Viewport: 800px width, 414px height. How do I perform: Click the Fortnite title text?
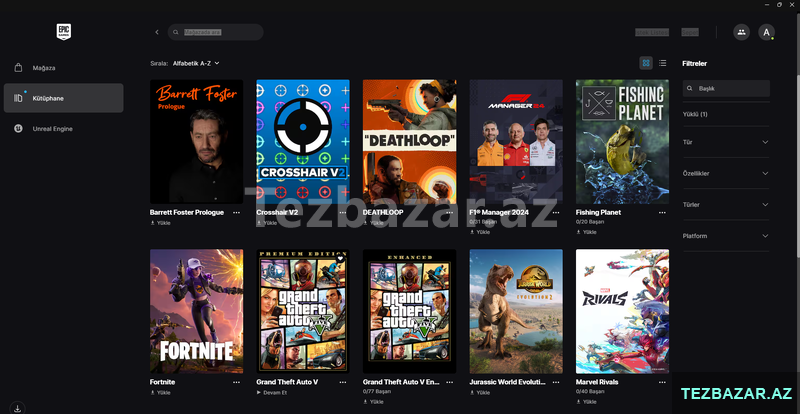pos(162,382)
